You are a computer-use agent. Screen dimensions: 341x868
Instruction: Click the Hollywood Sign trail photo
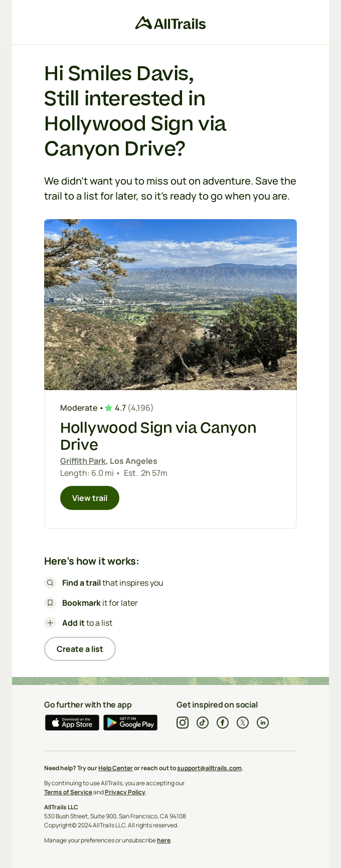170,304
